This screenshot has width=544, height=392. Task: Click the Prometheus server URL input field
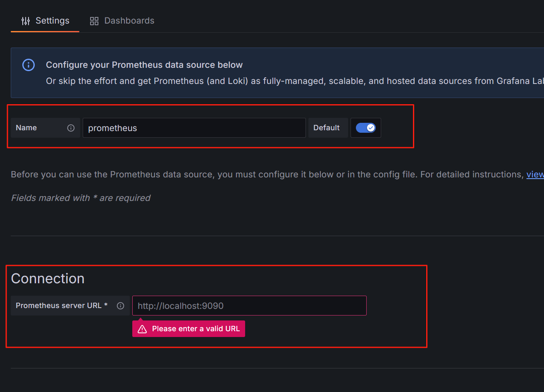point(249,306)
